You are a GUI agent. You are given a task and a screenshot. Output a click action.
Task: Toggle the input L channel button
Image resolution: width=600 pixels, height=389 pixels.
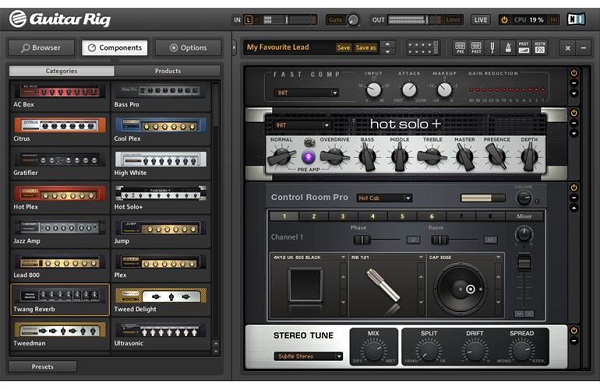[248, 20]
